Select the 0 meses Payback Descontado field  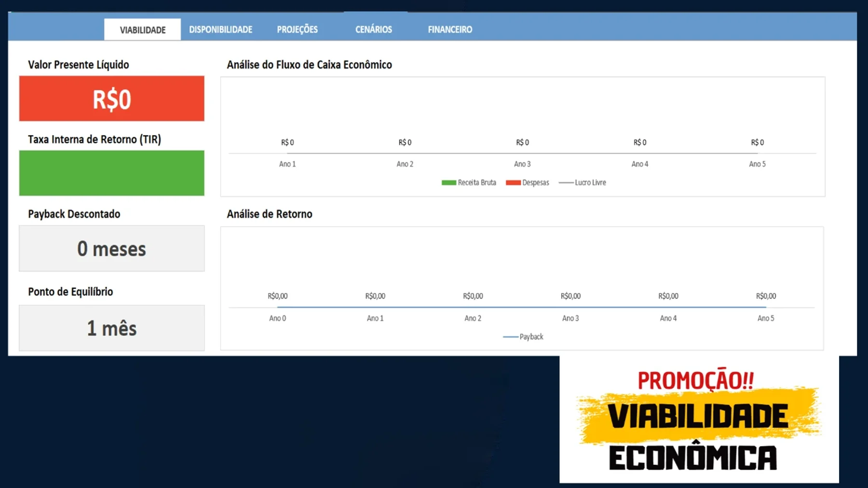coord(112,249)
